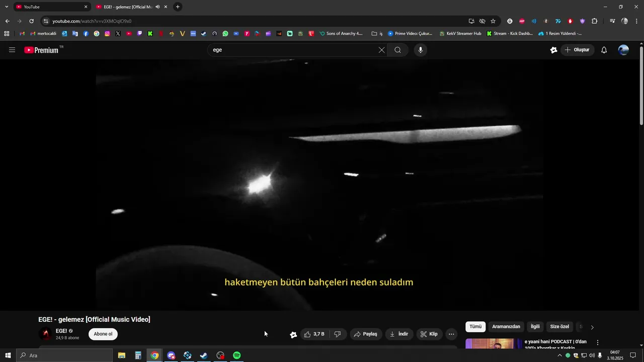The image size is (644, 362).
Task: Select the Aramanızdan filter chip
Action: tap(506, 327)
